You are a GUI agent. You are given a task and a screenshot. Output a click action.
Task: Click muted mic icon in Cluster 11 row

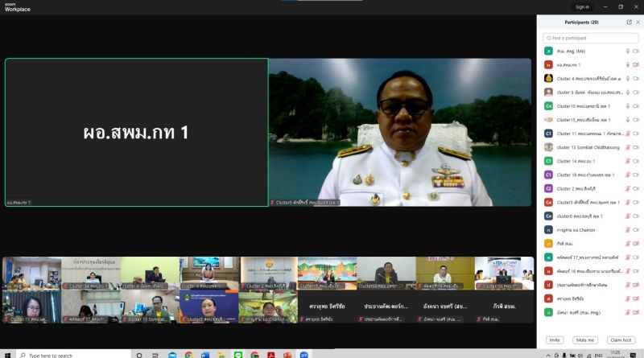628,134
